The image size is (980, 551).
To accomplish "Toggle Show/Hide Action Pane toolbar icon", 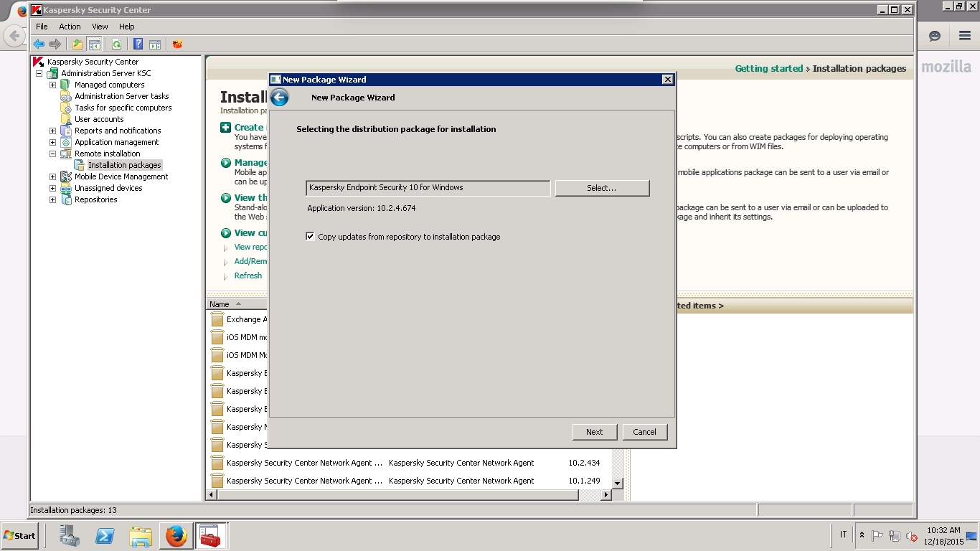I will pos(154,44).
